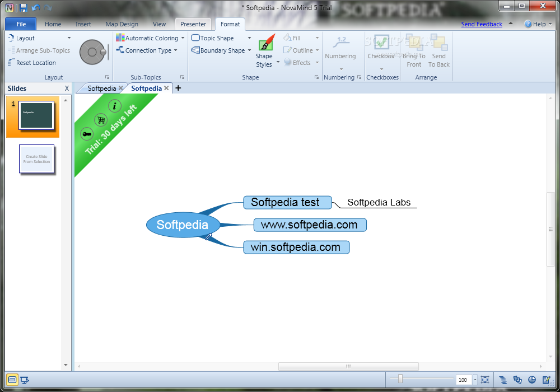Close the Slides panel with X
This screenshot has width=560, height=392.
pos(67,88)
